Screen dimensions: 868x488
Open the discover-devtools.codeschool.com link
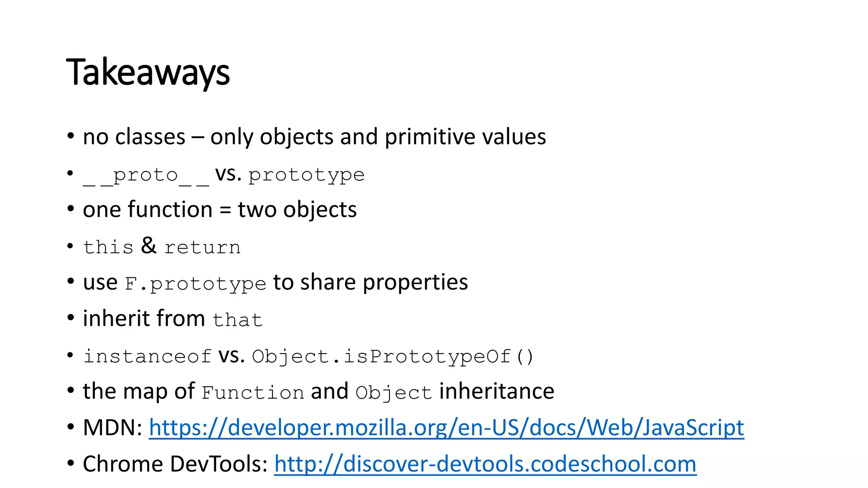[485, 464]
